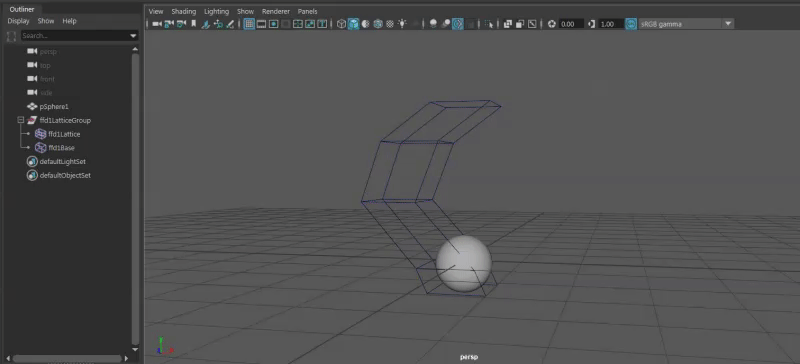Screen dimensions: 800x364
Task: Click the Outliner Search field
Action: (75, 36)
